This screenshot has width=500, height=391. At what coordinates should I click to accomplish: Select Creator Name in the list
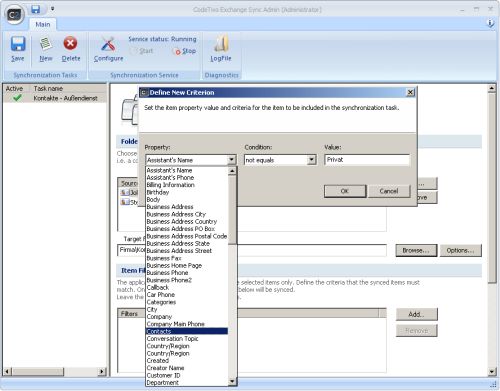[187, 368]
